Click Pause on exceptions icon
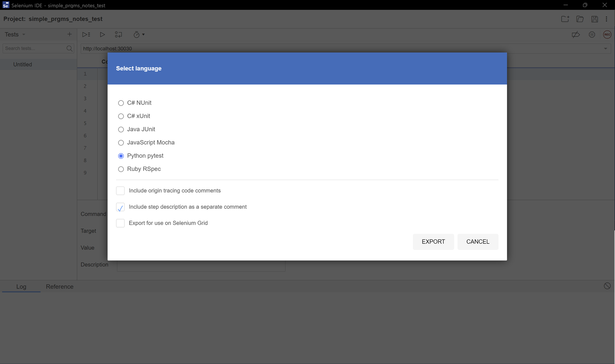This screenshot has width=615, height=364. point(592,34)
